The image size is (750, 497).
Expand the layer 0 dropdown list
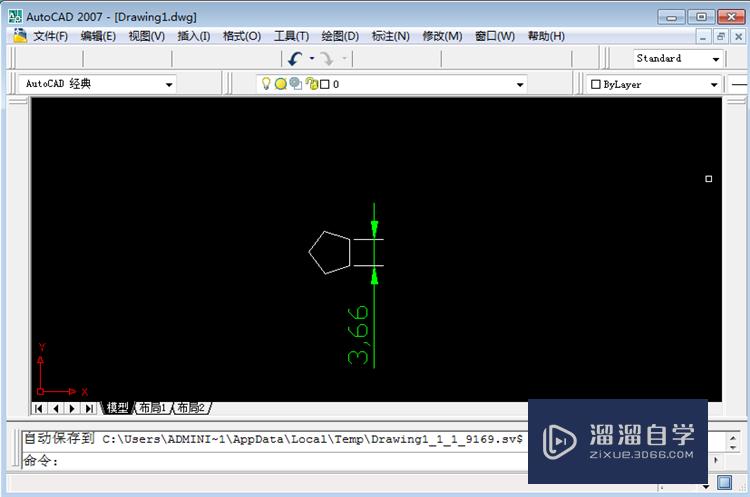click(520, 85)
